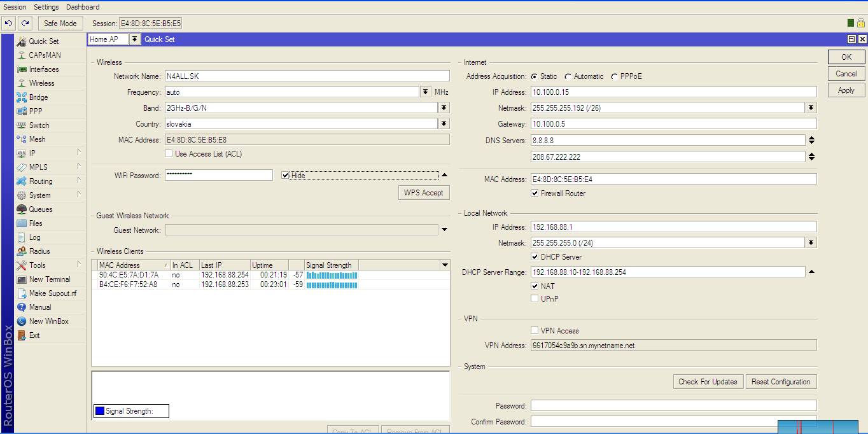The image size is (868, 434).
Task: Click the Network Name input field
Action: point(307,76)
